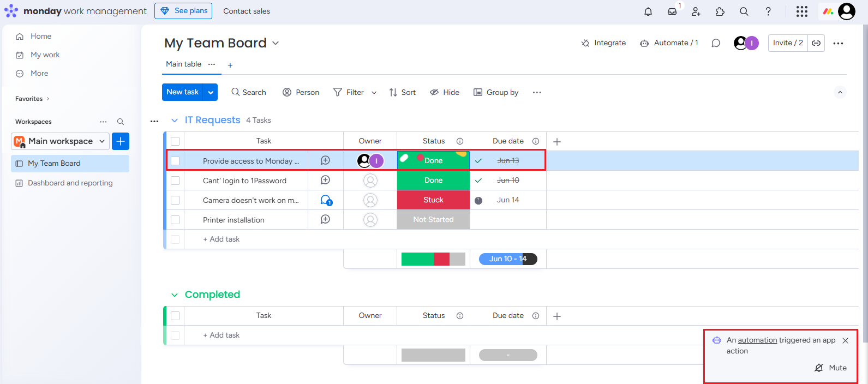Add column to IT Requests table
Viewport: 868px width, 384px height.
pos(557,142)
